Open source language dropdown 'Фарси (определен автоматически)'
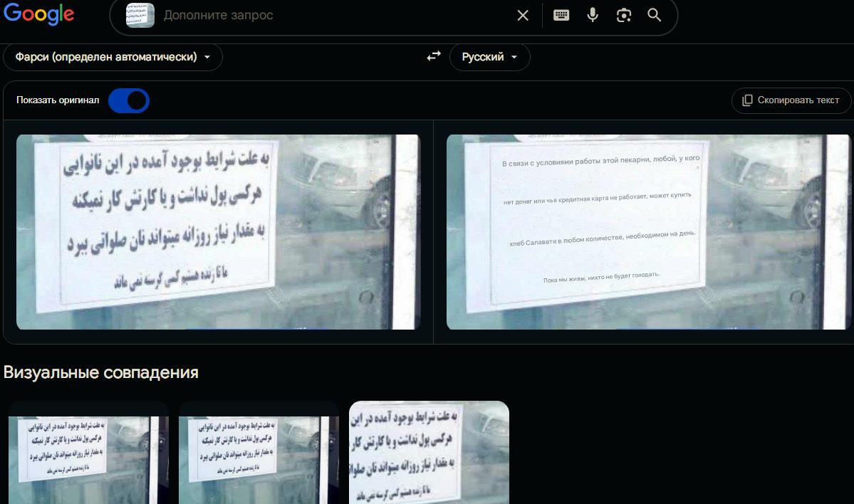Image resolution: width=854 pixels, height=504 pixels. [113, 57]
